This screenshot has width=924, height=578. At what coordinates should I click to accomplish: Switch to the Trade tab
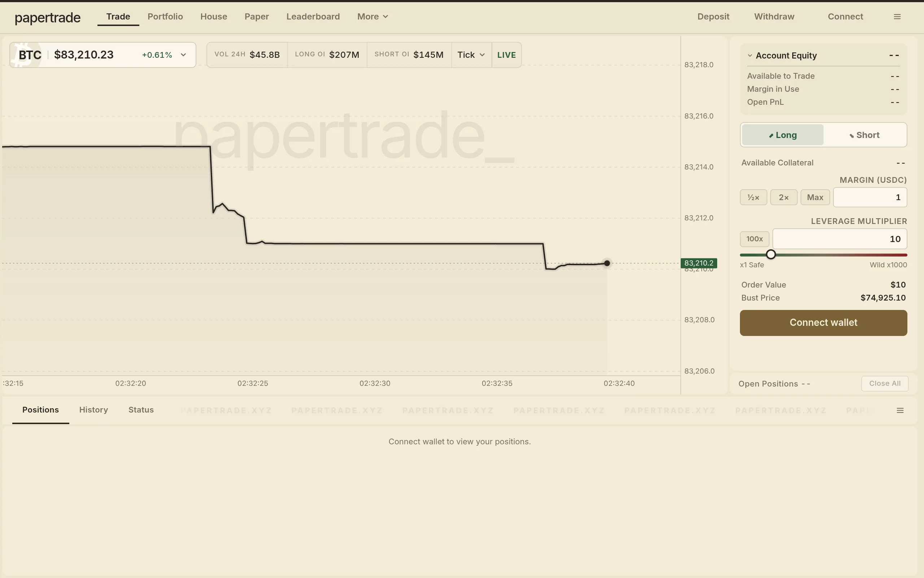click(x=118, y=17)
